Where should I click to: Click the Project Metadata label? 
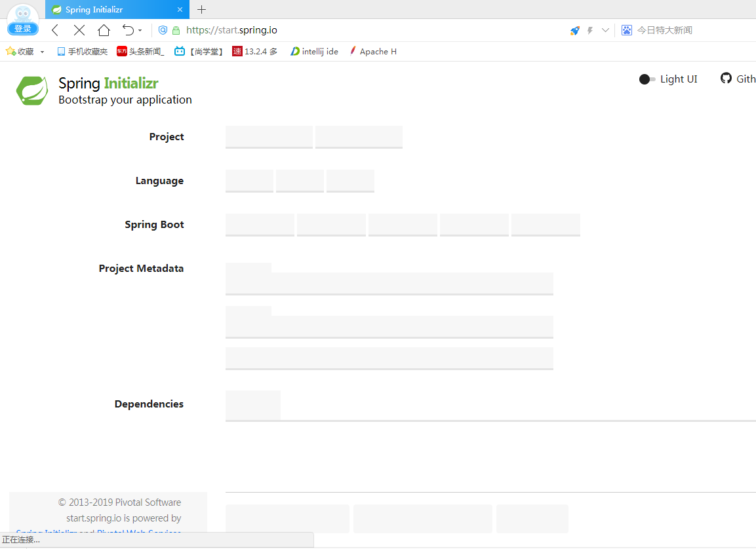click(141, 268)
